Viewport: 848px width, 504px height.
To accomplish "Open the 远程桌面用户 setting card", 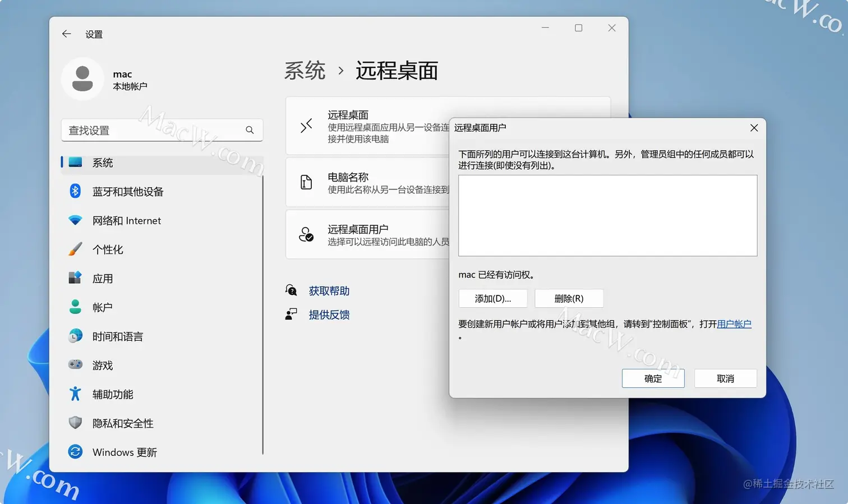I will 367,234.
